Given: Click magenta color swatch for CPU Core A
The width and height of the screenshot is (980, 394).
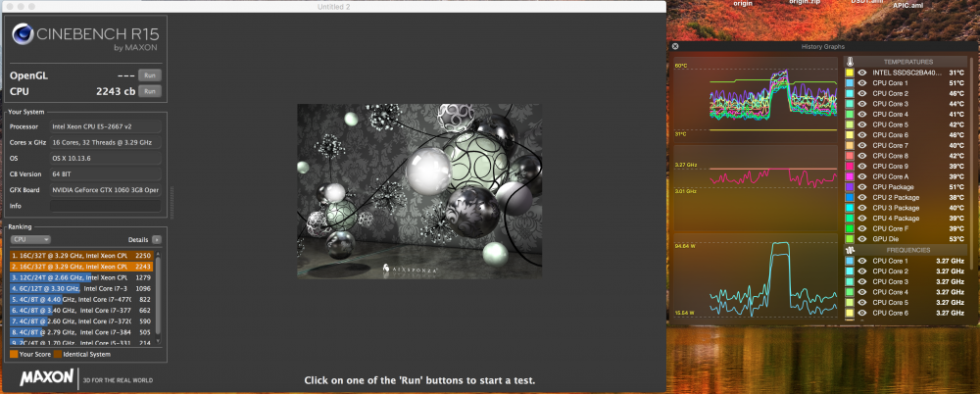Looking at the screenshot, I should [850, 176].
